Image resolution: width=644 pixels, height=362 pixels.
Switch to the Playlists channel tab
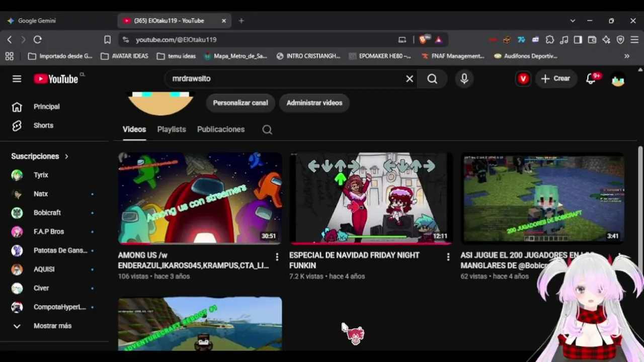172,129
